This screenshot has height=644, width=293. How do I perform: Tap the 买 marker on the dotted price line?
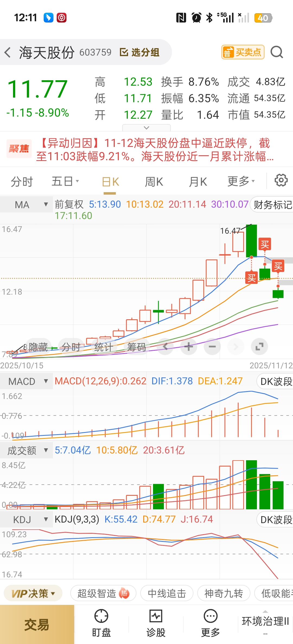click(x=251, y=278)
